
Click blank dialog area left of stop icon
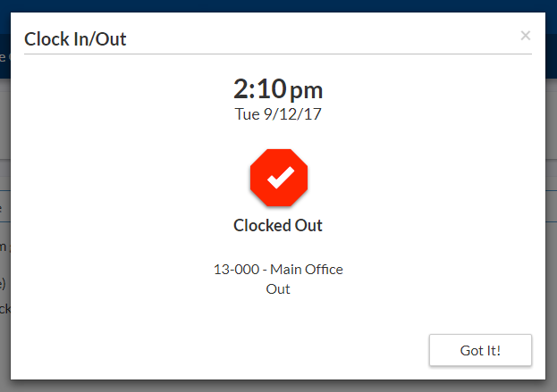[134, 179]
